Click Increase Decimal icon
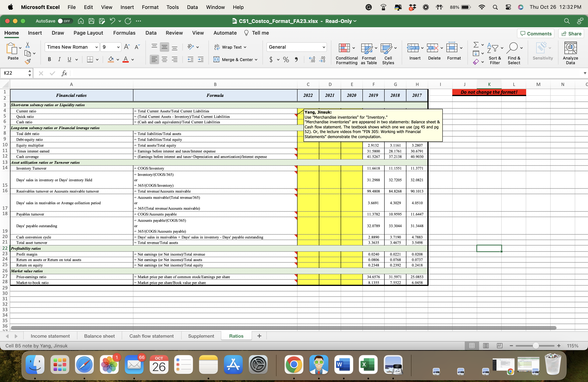The width and height of the screenshot is (588, 382). pyautogui.click(x=312, y=60)
